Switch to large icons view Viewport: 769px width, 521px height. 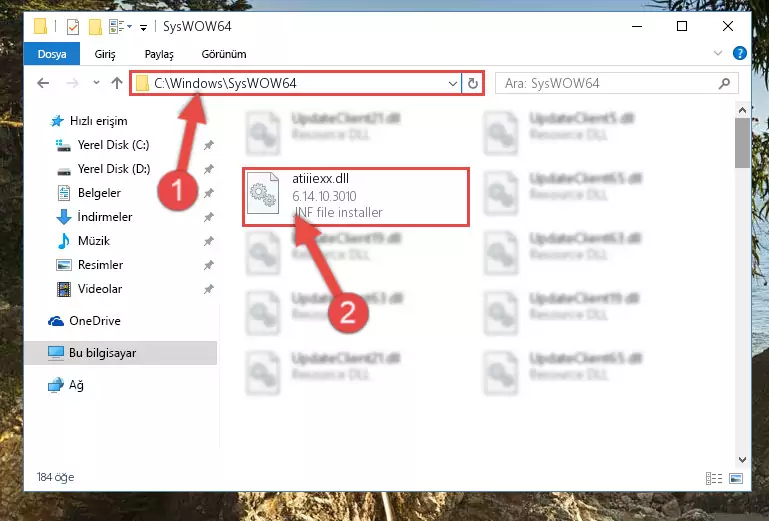(x=736, y=478)
